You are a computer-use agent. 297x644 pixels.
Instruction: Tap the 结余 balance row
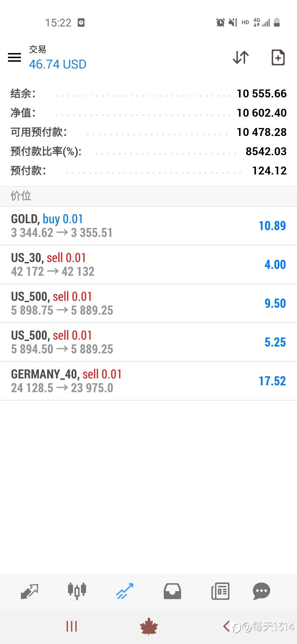pyautogui.click(x=148, y=94)
